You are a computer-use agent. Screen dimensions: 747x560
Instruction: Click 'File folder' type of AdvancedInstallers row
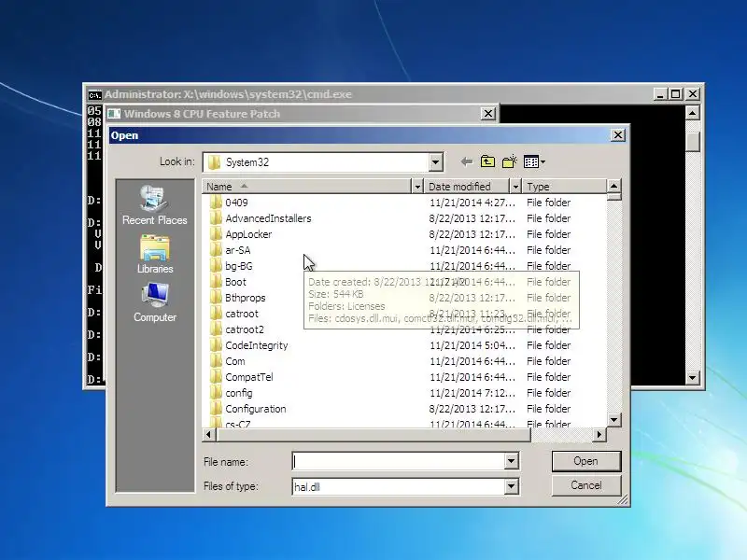[548, 218]
